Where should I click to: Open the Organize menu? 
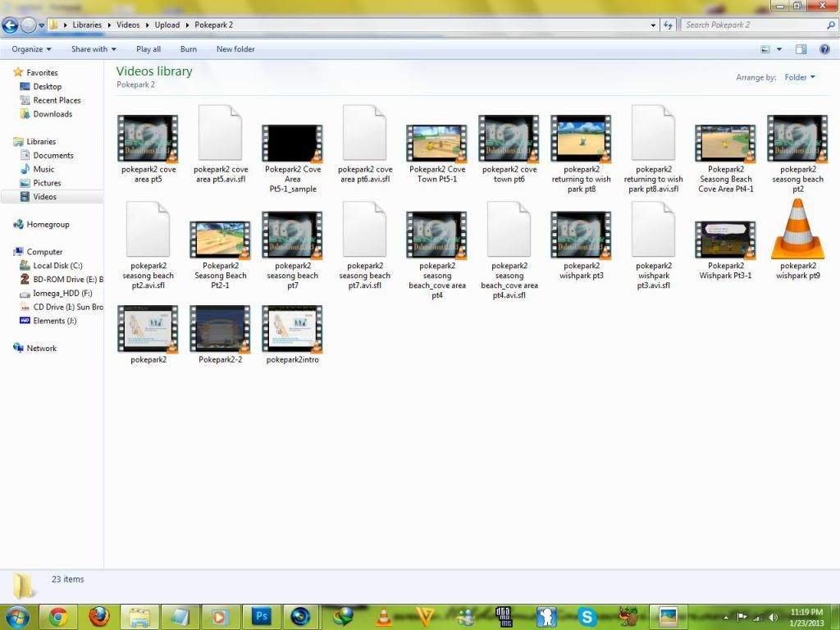[x=32, y=48]
